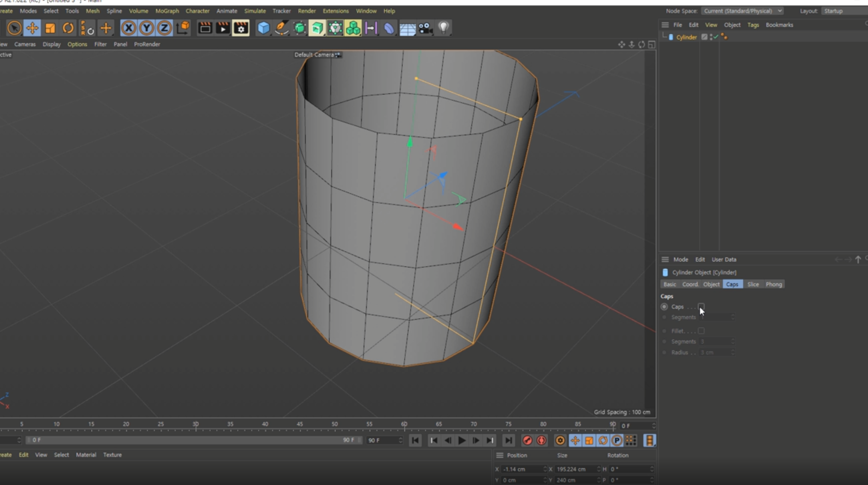Open the Node Space dropdown

point(742,11)
